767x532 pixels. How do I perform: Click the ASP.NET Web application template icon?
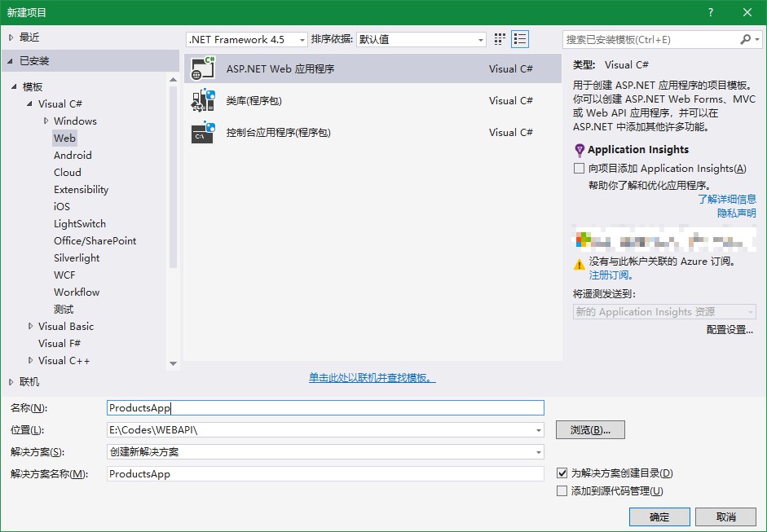coord(203,68)
